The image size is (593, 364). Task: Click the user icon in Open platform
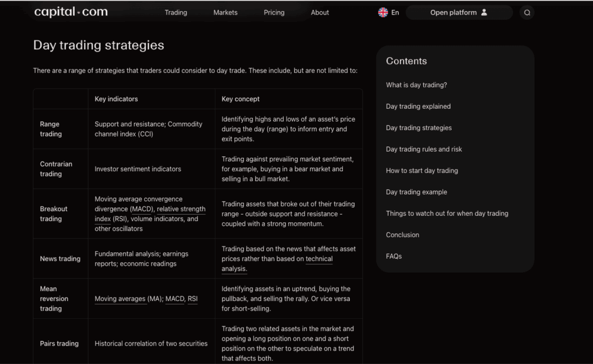coord(484,13)
